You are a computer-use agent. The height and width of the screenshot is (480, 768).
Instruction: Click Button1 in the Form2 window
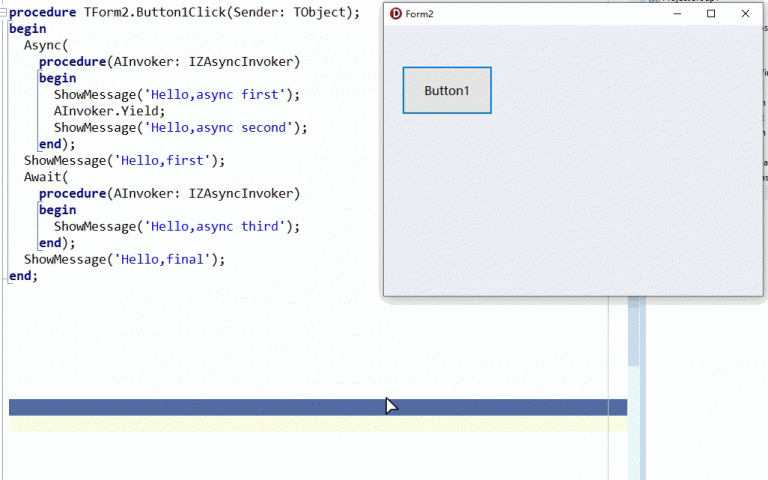point(447,91)
